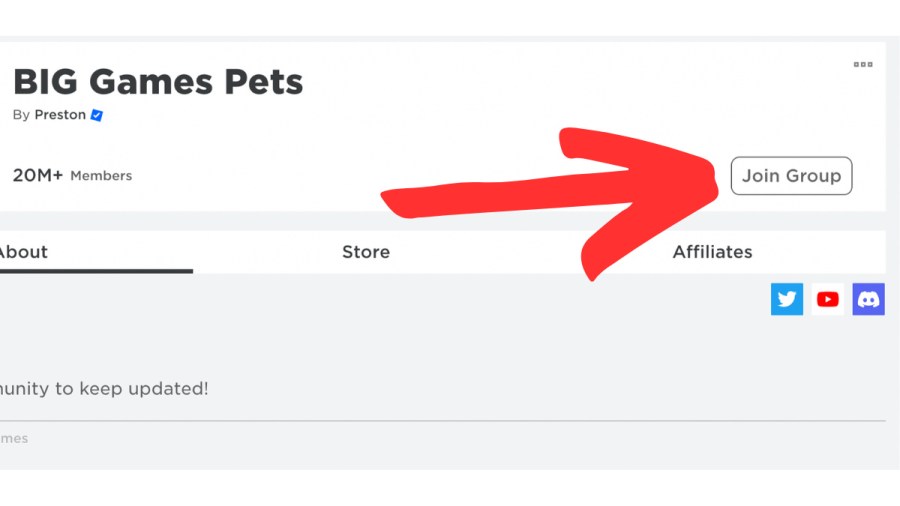Click the Members label text

(x=101, y=176)
